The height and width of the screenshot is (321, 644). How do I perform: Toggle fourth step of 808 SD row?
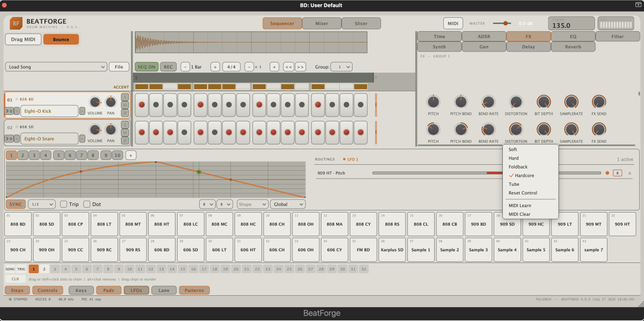[x=184, y=132]
